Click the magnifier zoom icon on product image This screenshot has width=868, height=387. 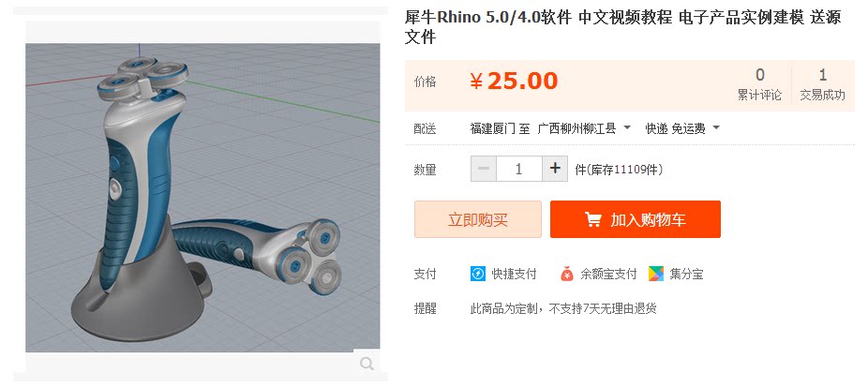pos(367,364)
